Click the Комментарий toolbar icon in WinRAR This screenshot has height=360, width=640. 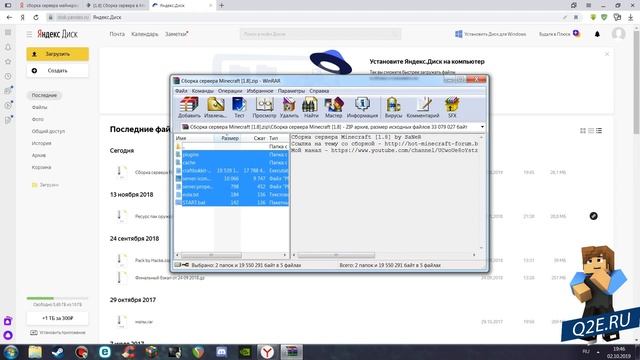tap(423, 108)
